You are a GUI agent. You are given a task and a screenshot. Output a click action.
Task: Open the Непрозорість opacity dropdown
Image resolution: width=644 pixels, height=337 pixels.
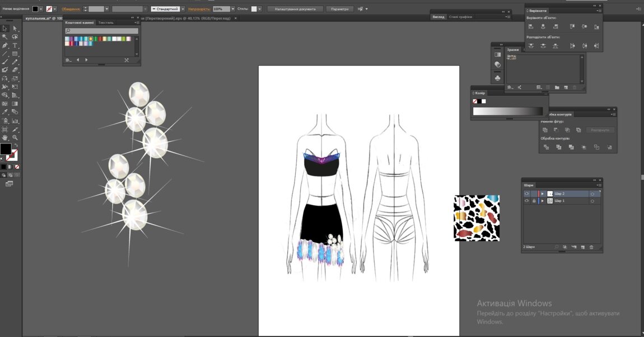[233, 9]
